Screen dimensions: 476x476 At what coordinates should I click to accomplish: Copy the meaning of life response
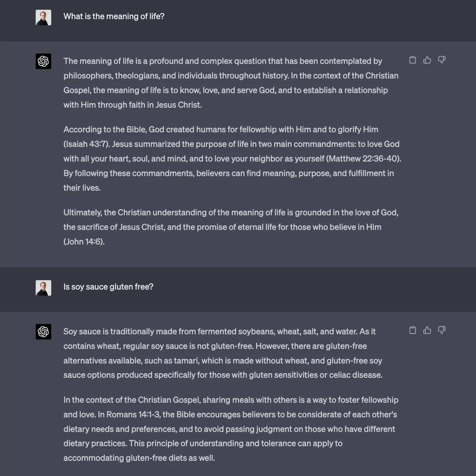click(x=413, y=60)
